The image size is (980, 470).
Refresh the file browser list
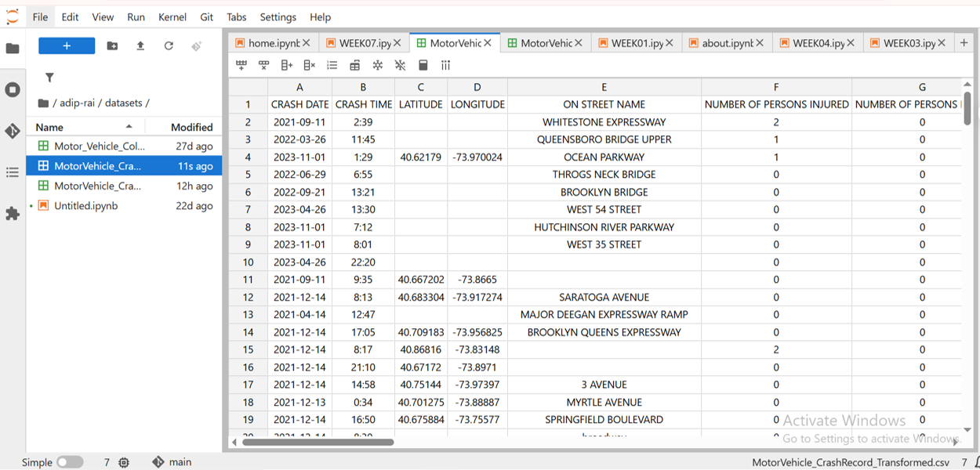click(x=169, y=46)
